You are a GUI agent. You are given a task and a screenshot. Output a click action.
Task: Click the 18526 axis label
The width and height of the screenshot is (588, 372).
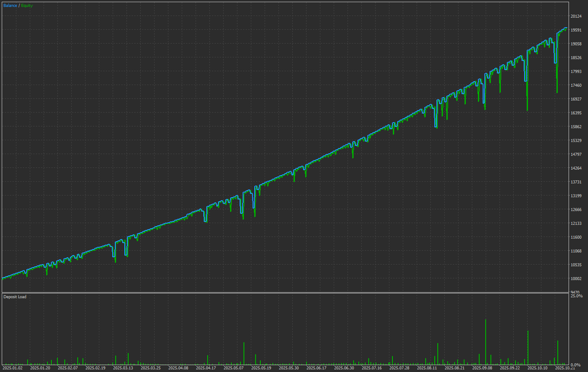(575, 58)
